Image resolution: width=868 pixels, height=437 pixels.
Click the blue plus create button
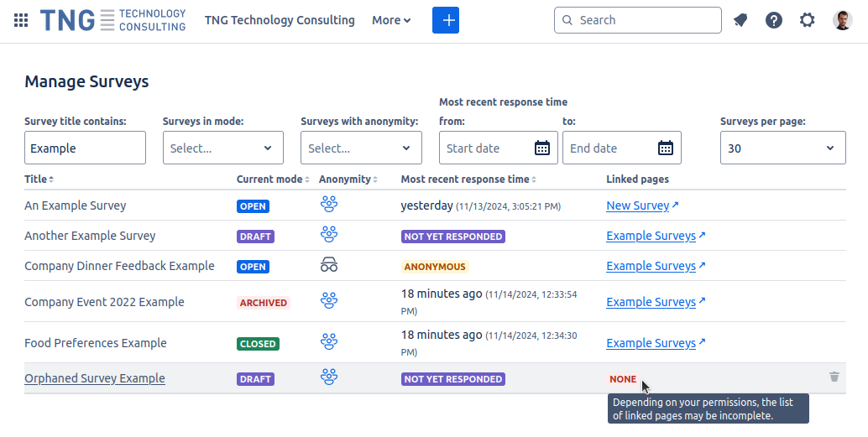point(446,20)
